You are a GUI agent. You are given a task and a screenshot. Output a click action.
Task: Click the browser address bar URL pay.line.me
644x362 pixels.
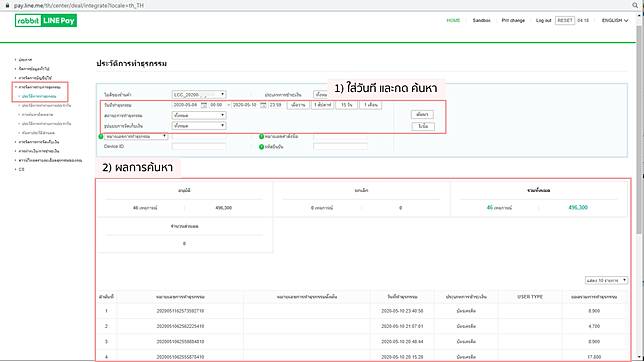point(79,6)
